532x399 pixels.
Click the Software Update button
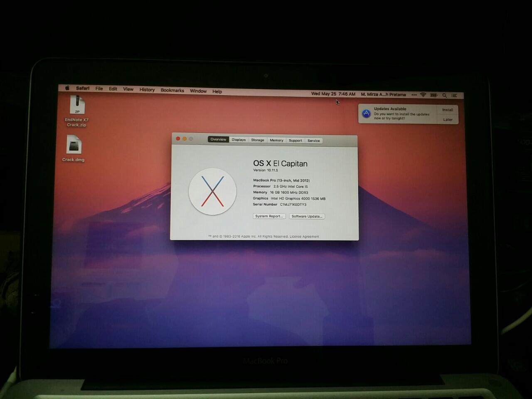point(307,216)
